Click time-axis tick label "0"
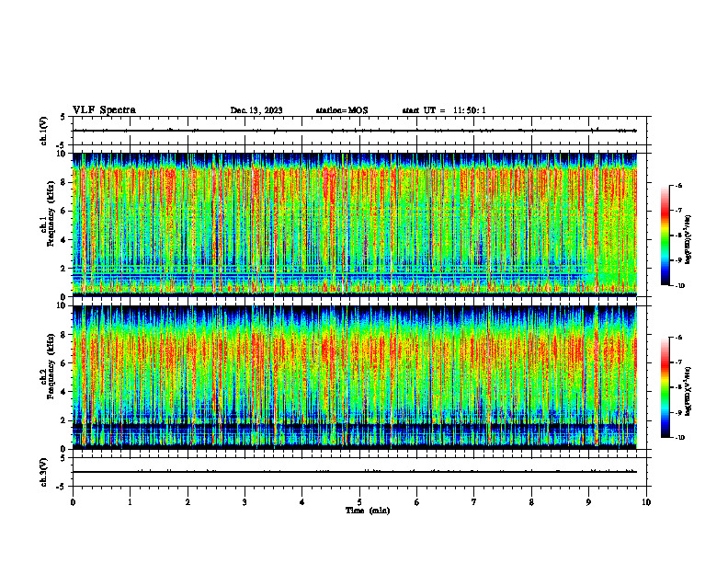 tap(73, 502)
